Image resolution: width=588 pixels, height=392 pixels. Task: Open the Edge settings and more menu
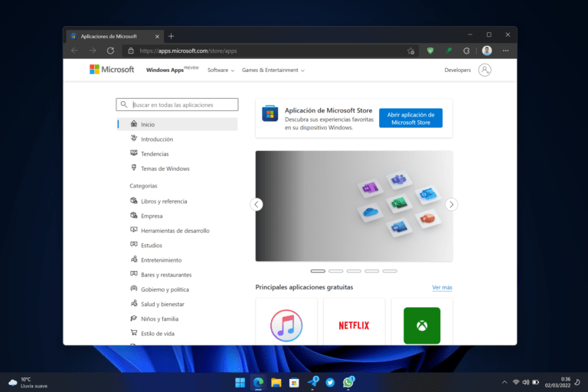(x=506, y=51)
